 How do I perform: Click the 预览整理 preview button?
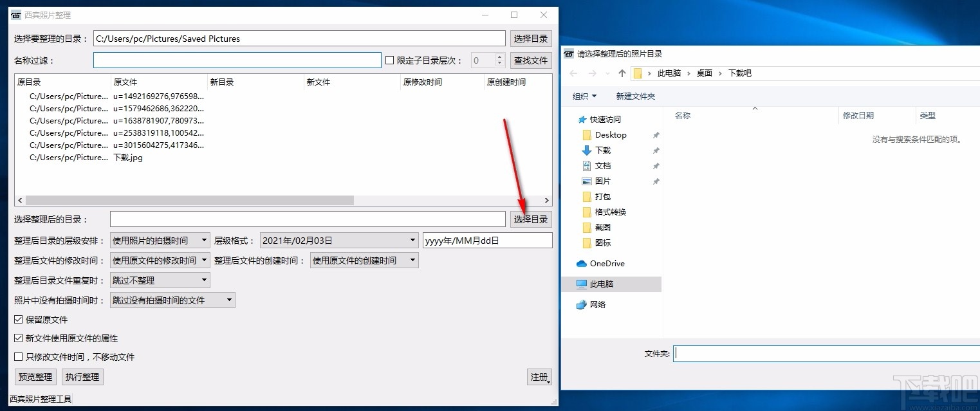[35, 376]
